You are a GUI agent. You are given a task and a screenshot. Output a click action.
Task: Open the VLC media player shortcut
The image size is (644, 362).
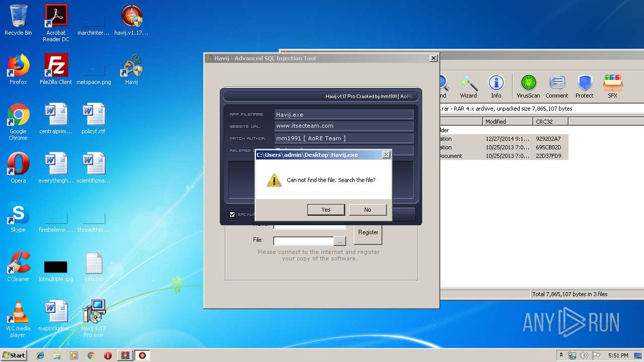tap(18, 319)
